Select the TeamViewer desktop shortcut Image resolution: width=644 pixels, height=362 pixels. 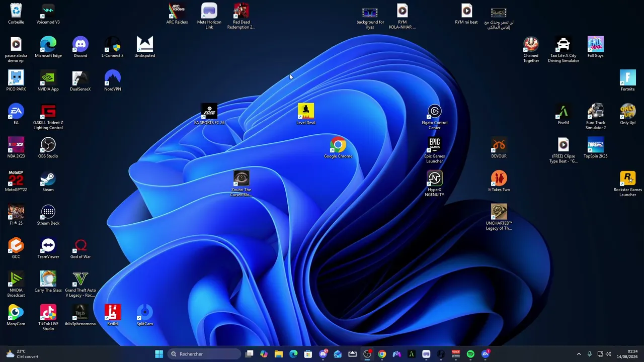(x=48, y=249)
